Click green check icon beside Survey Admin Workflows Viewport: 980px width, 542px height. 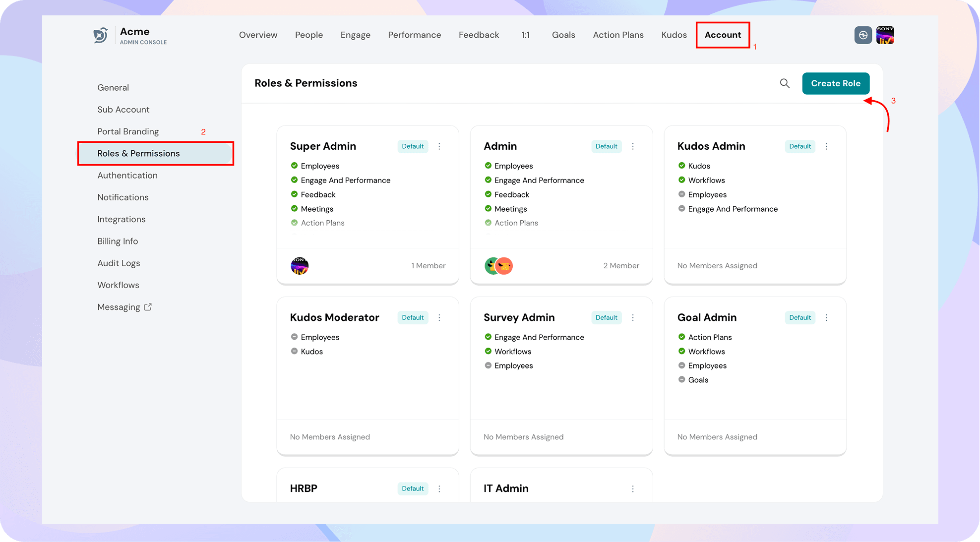[488, 351]
